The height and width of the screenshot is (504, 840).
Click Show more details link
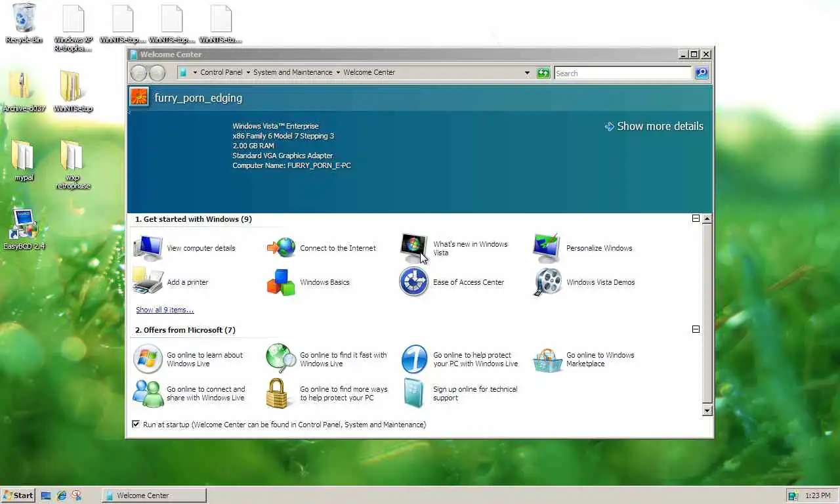click(x=654, y=126)
